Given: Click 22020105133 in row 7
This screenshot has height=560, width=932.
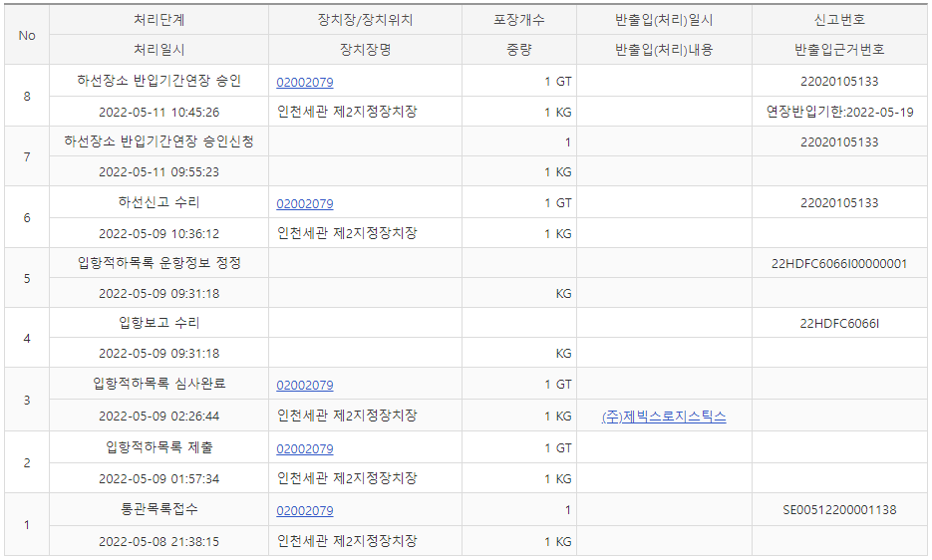Looking at the screenshot, I should point(839,142).
